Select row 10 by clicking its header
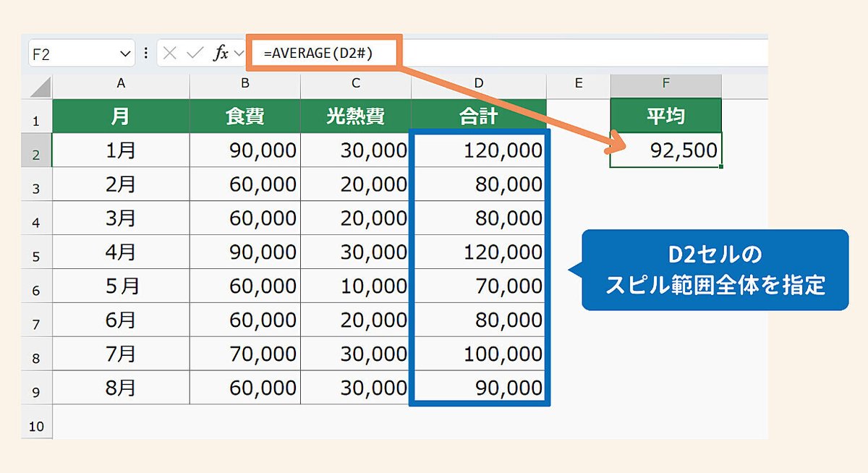 [36, 425]
